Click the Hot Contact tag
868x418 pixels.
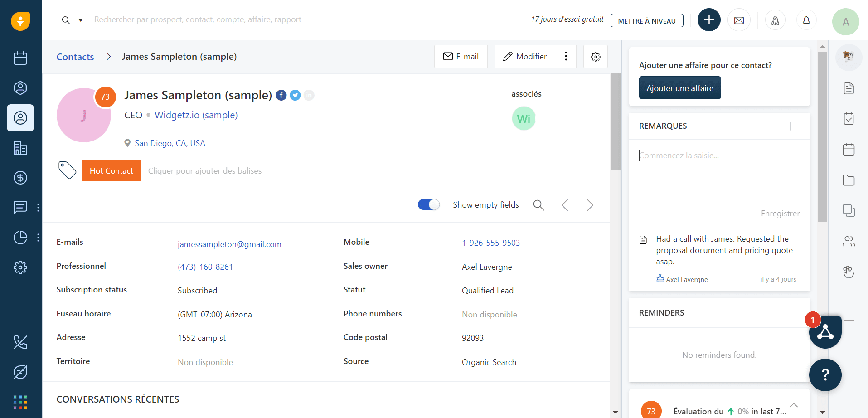pyautogui.click(x=112, y=170)
